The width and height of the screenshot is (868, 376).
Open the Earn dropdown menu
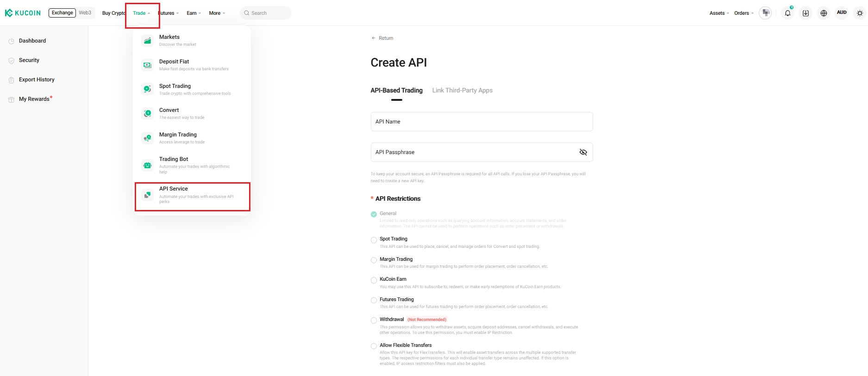194,13
